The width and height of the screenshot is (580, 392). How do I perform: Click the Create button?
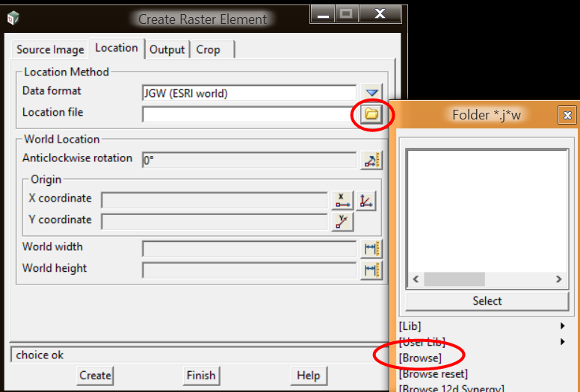(95, 376)
